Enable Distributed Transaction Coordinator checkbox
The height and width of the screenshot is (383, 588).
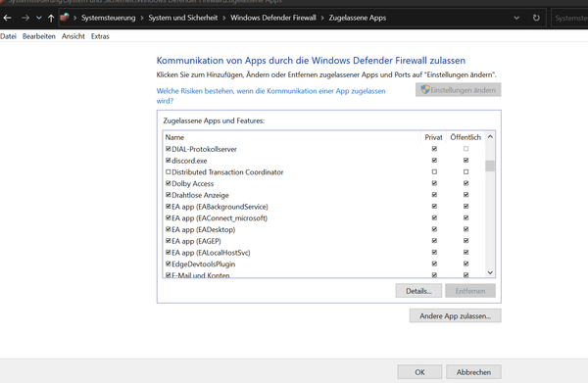coord(168,172)
